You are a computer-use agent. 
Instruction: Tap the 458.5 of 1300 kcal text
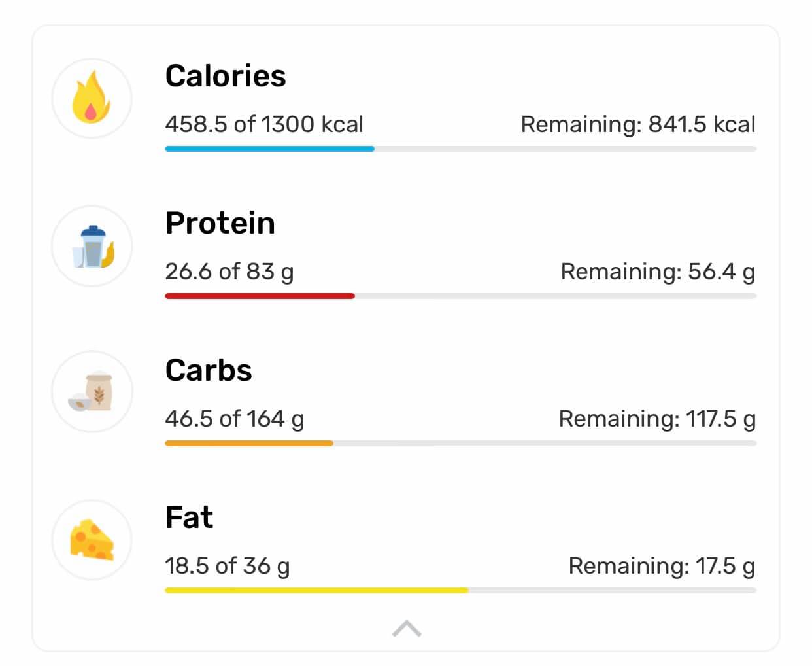coord(264,124)
